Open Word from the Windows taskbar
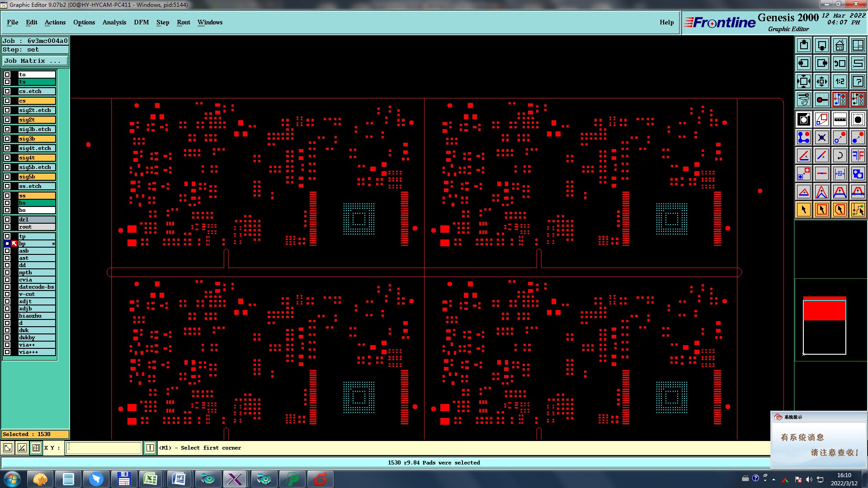868x488 pixels. tap(179, 479)
